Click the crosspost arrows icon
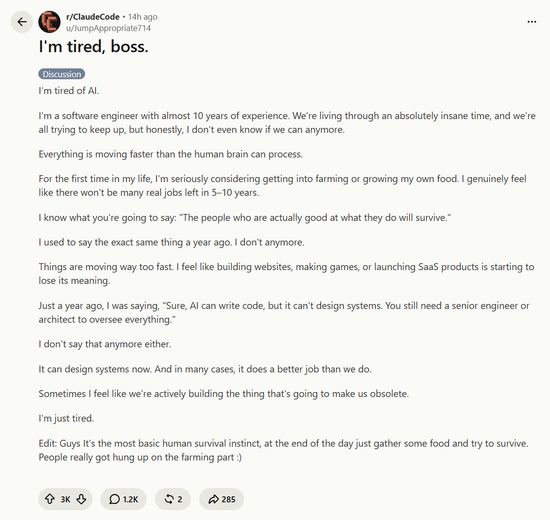 [169, 499]
